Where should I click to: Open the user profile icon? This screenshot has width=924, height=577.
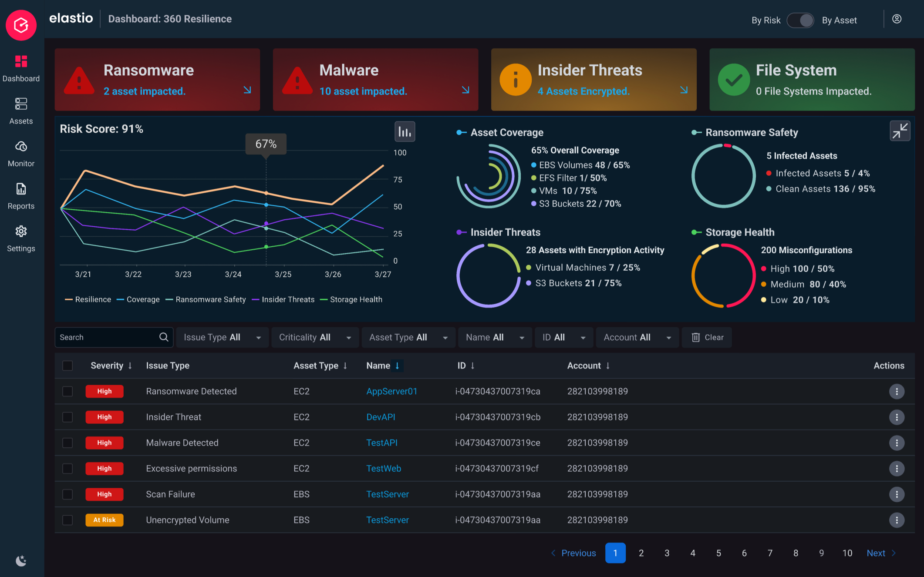(897, 19)
